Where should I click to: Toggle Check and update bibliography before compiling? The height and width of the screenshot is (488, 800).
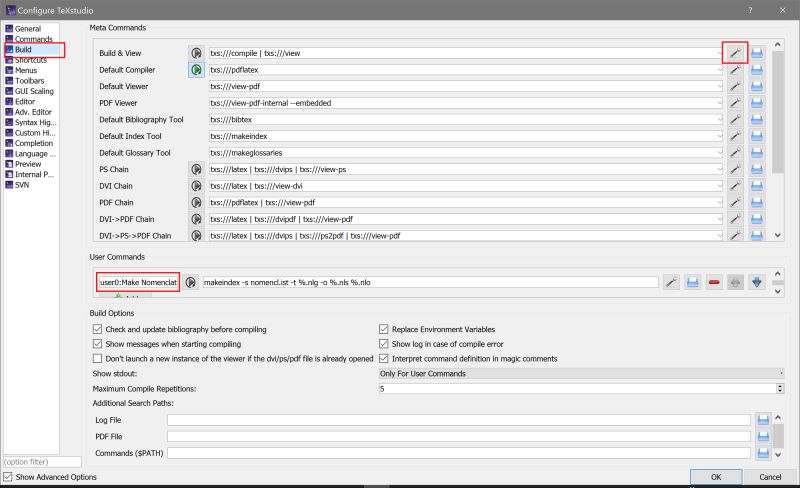pos(97,329)
